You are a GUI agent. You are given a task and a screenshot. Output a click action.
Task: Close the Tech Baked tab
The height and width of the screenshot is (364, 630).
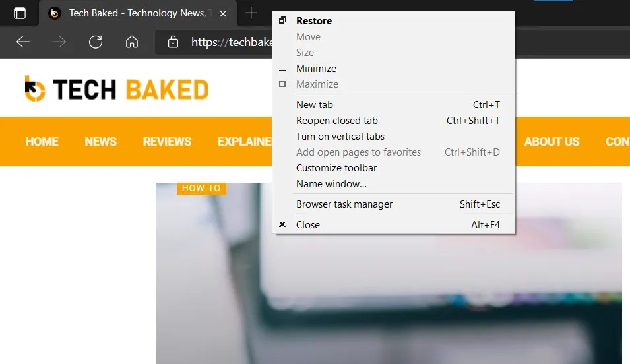(223, 14)
